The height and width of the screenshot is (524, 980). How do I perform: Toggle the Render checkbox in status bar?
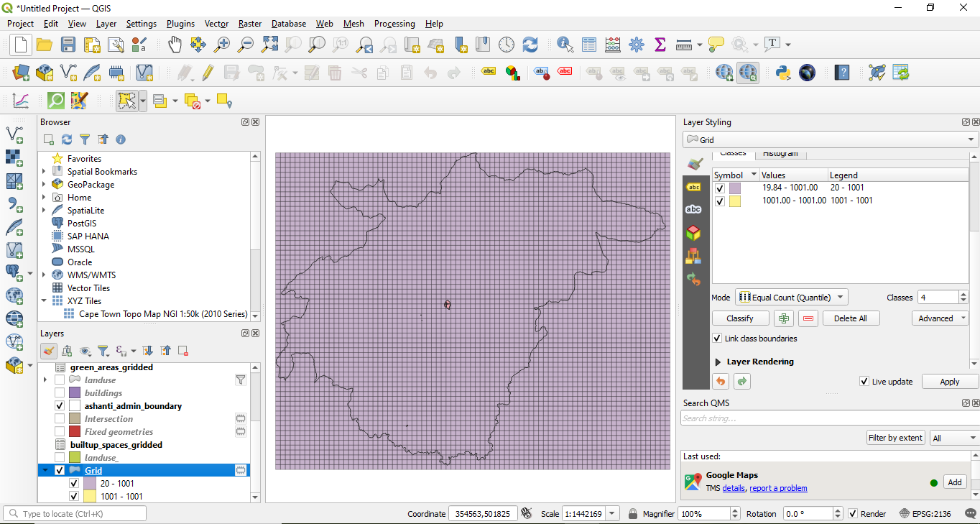click(x=853, y=514)
